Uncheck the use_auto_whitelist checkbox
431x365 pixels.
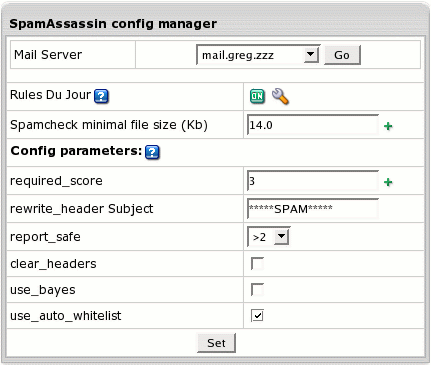(x=257, y=315)
